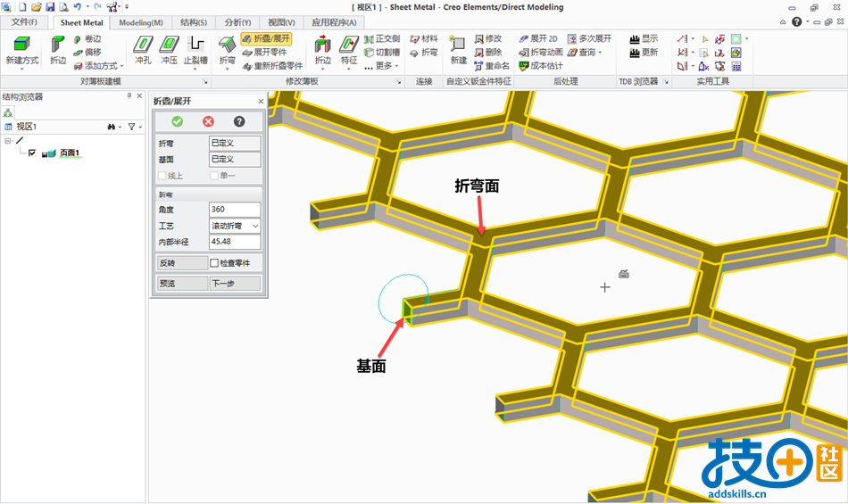Select the 冲压 stamp tool
848x504 pixels.
[170, 50]
